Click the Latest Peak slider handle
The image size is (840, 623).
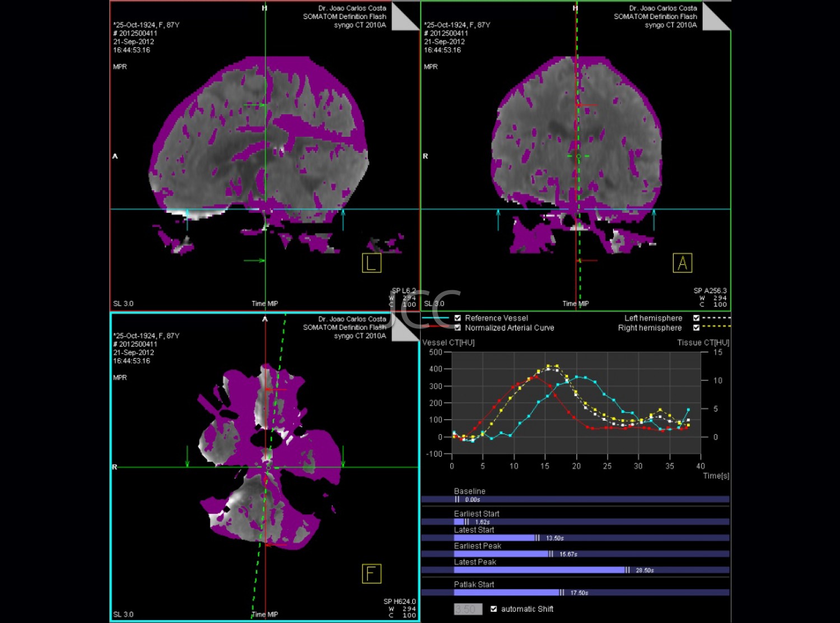627,570
